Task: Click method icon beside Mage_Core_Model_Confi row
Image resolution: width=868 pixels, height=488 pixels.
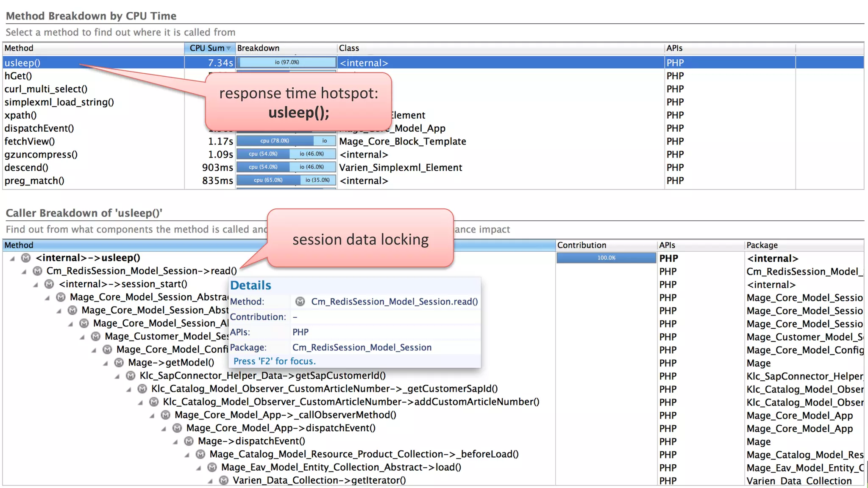Action: (107, 349)
